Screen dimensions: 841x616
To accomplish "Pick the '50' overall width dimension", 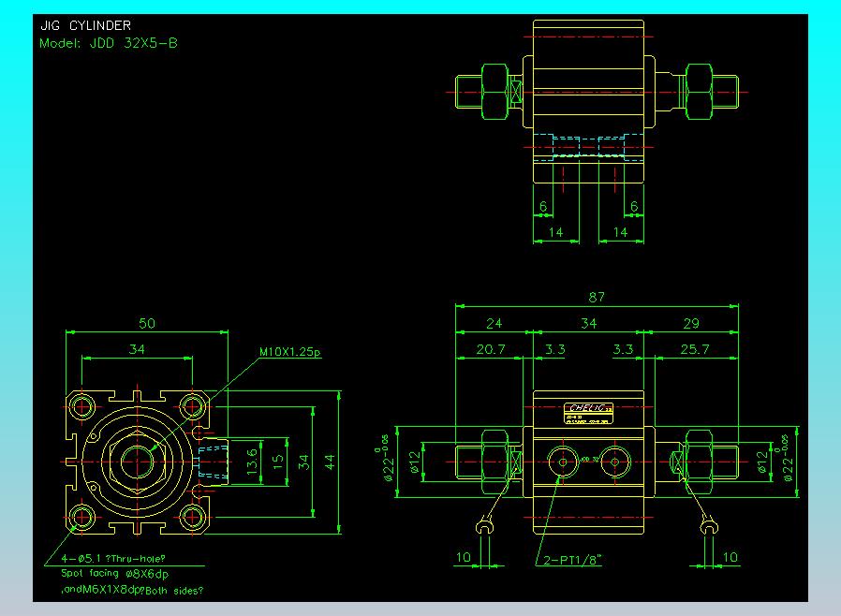I will point(147,323).
